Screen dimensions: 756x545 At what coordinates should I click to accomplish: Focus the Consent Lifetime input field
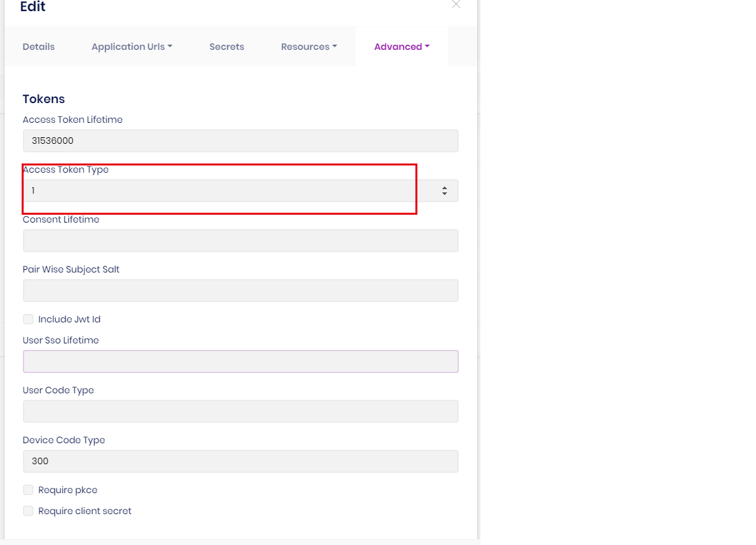[240, 241]
